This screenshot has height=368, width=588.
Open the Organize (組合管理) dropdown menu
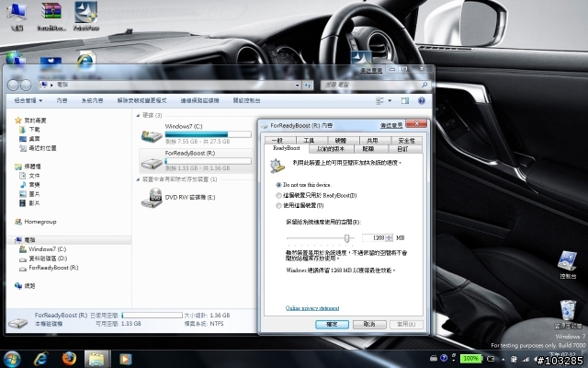[28, 100]
